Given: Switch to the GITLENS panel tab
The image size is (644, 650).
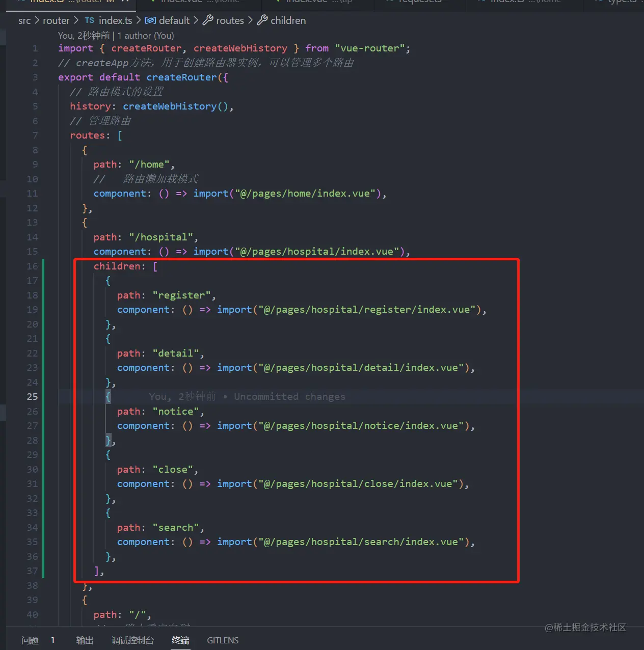Looking at the screenshot, I should pos(223,640).
